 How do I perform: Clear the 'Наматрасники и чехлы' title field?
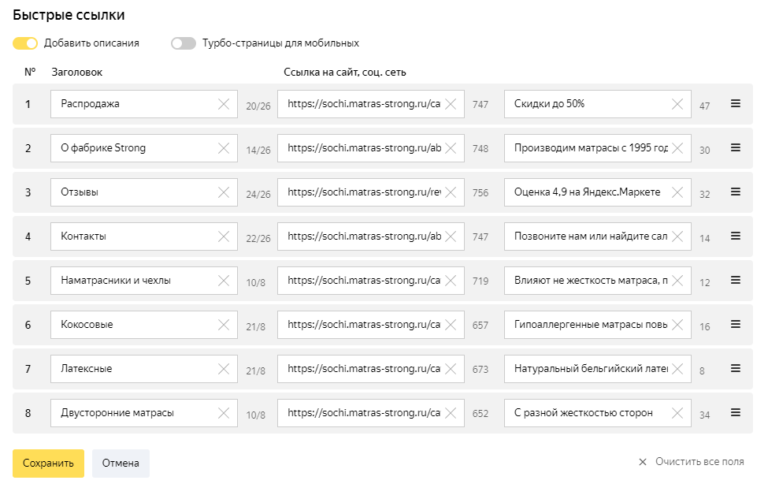tap(223, 280)
